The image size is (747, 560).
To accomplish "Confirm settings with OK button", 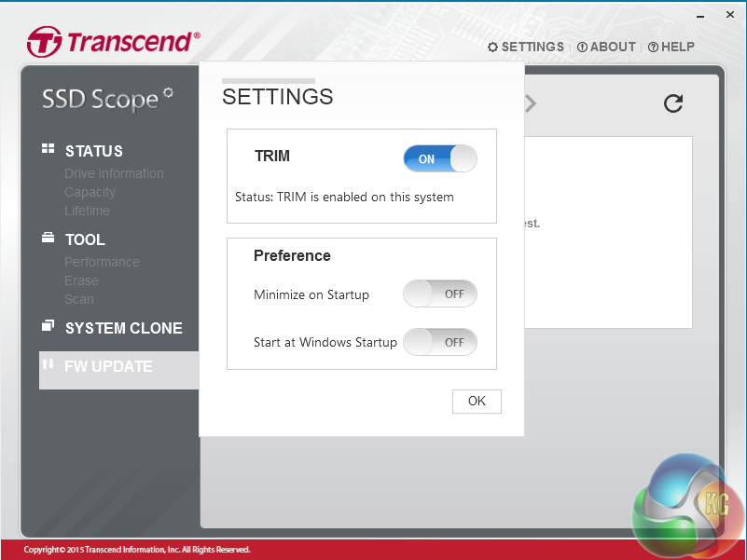I will pos(477,401).
